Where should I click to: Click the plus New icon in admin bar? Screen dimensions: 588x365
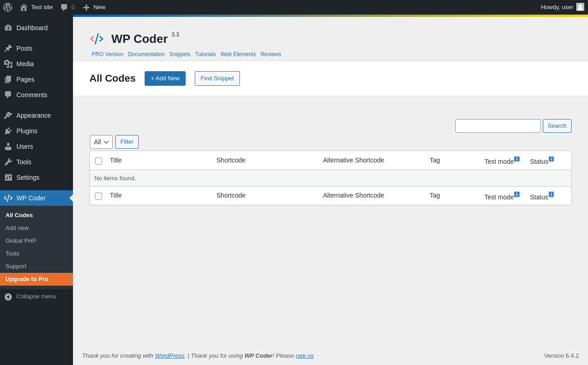tap(86, 7)
